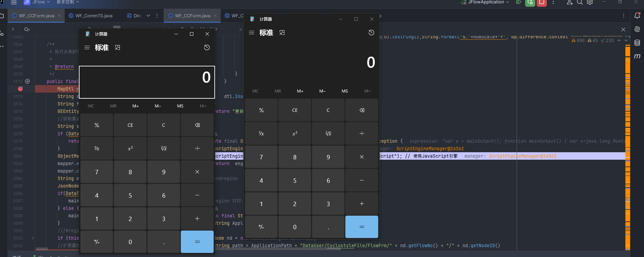Open the Maven tool window icon
644x257 pixels.
click(x=637, y=56)
